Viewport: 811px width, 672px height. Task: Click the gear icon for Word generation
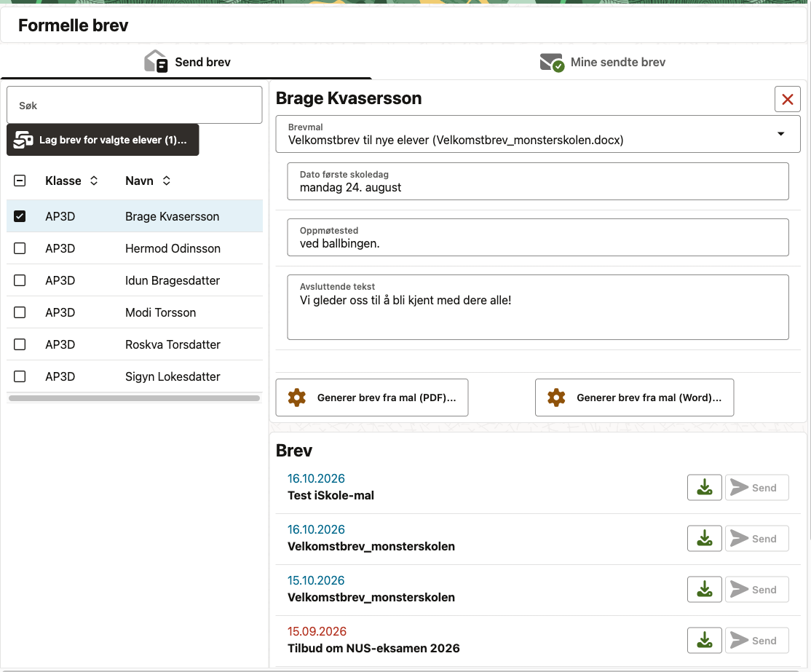tap(556, 398)
